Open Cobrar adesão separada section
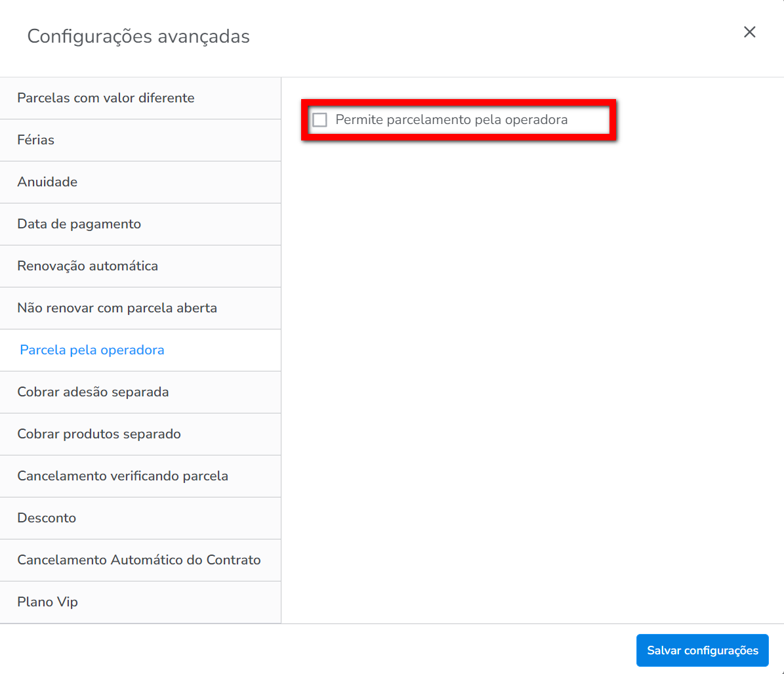The height and width of the screenshot is (674, 784). (93, 392)
